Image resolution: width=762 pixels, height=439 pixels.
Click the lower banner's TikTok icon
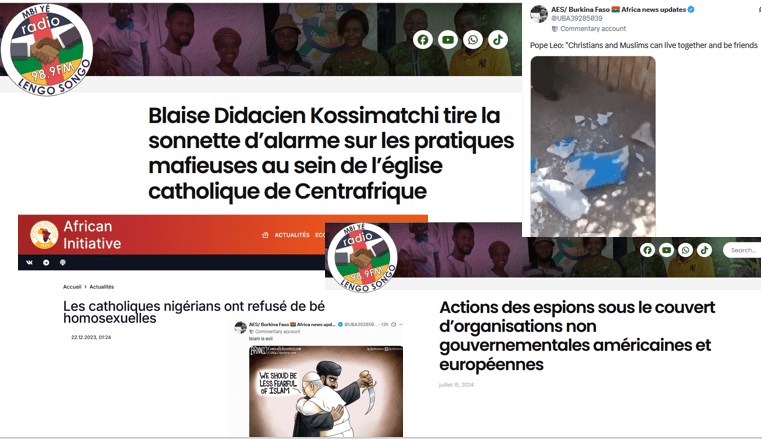click(705, 250)
